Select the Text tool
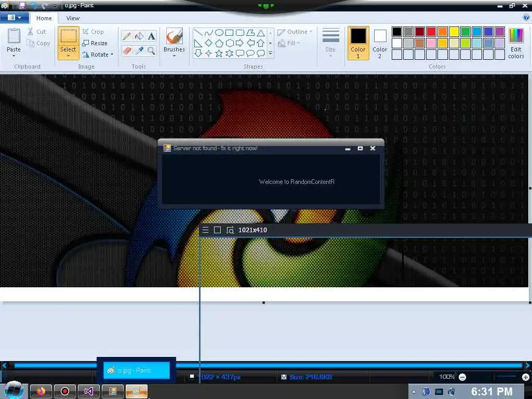 coord(151,36)
